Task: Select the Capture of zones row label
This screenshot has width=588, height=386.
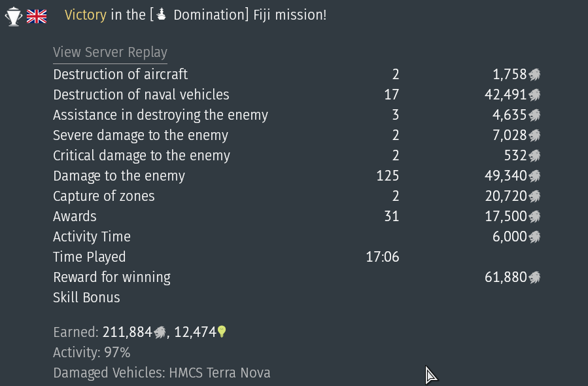Action: 104,196
